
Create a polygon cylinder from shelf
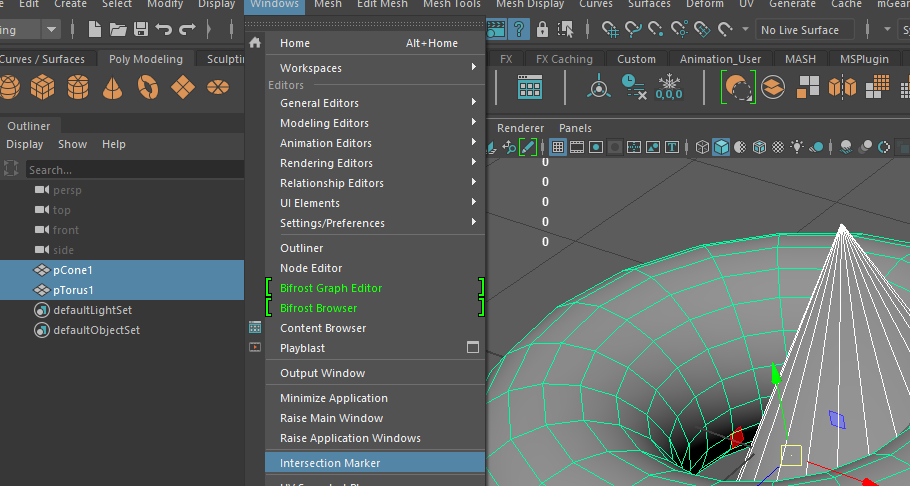[78, 87]
